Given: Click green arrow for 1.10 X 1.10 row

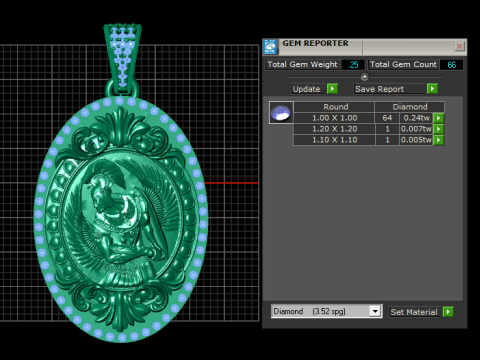Looking at the screenshot, I should (x=439, y=140).
